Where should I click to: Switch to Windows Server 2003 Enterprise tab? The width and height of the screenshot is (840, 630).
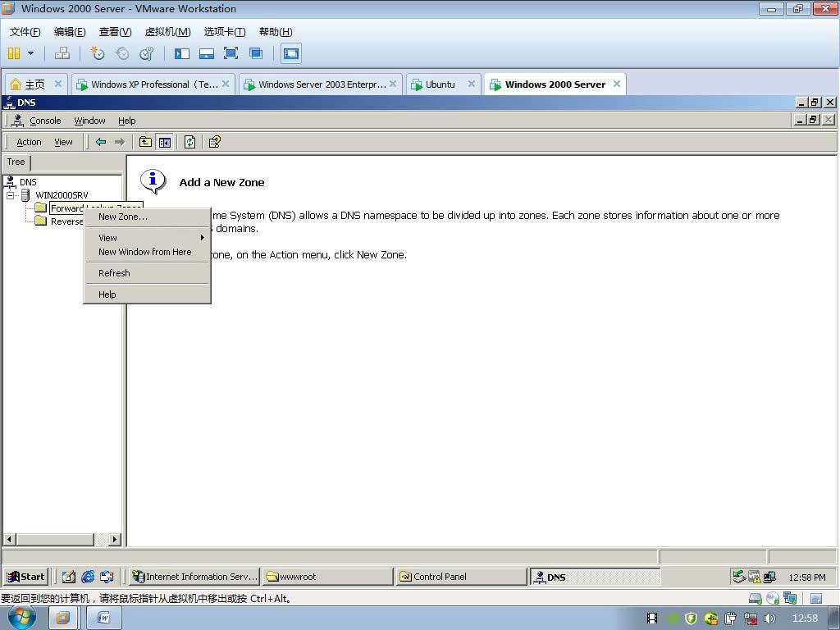coord(322,84)
